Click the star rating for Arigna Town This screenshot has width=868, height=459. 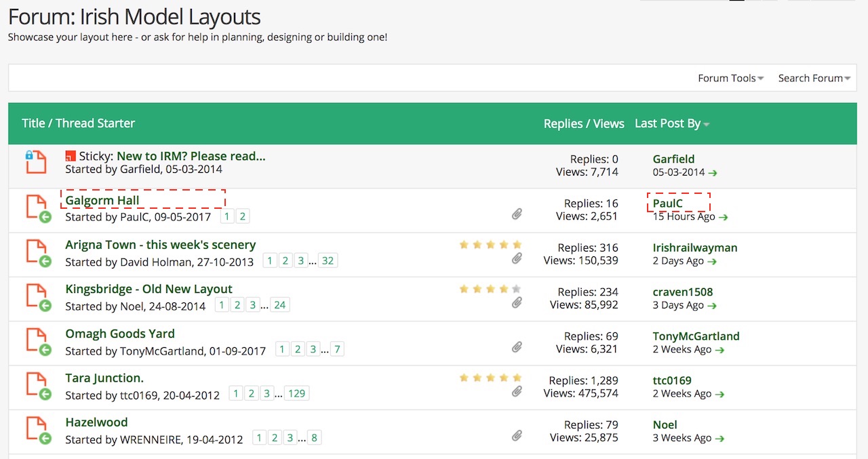tap(490, 245)
